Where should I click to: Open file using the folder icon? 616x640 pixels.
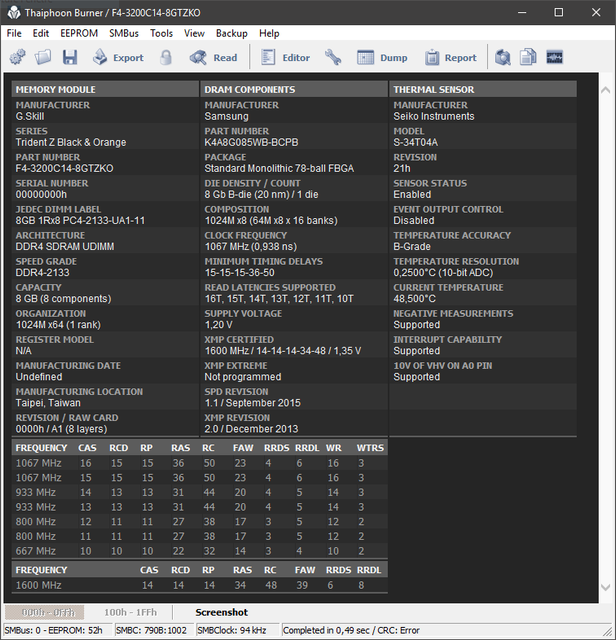point(43,57)
